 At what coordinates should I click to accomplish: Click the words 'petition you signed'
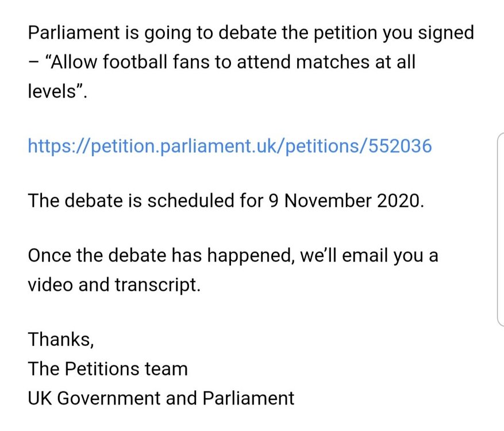pos(394,33)
